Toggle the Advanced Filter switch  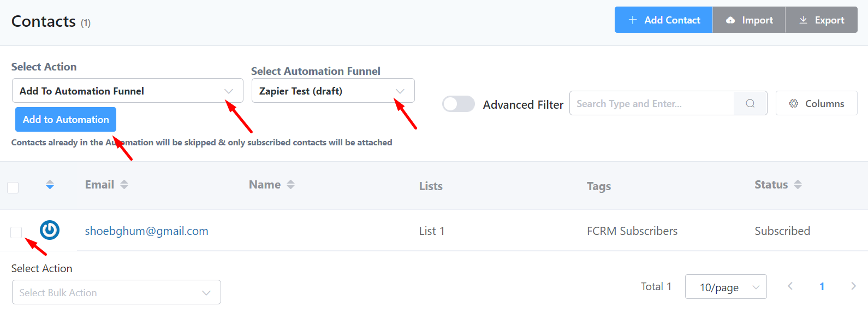click(x=458, y=104)
